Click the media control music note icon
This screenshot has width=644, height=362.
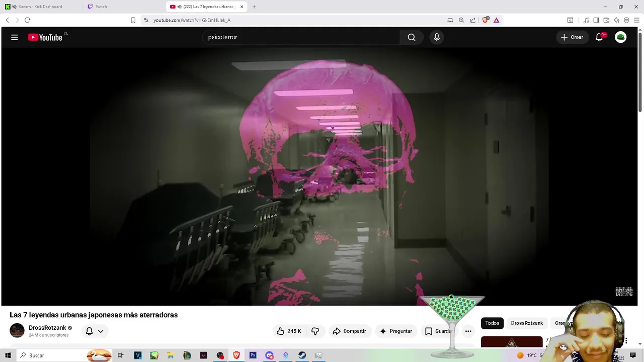(586, 20)
